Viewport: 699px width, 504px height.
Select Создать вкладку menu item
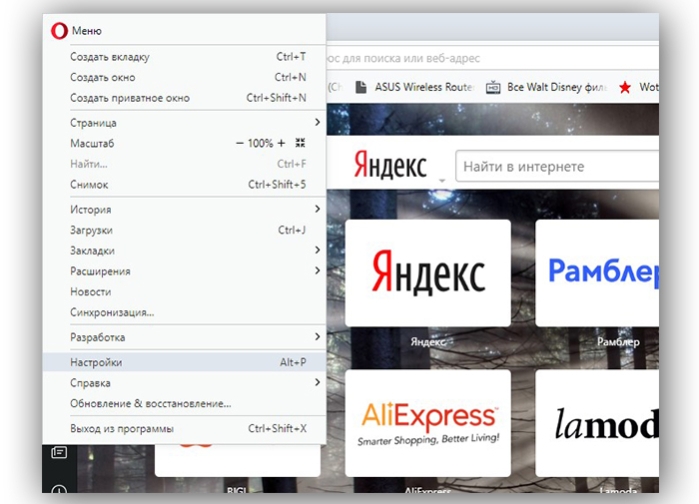tap(184, 57)
